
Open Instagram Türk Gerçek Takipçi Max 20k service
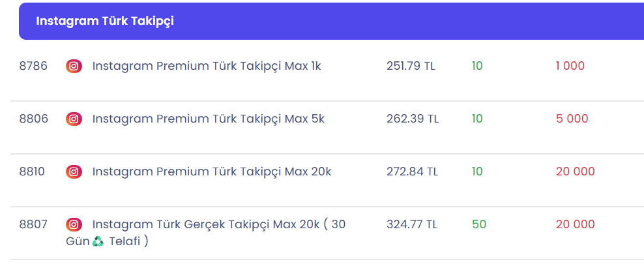click(x=206, y=233)
